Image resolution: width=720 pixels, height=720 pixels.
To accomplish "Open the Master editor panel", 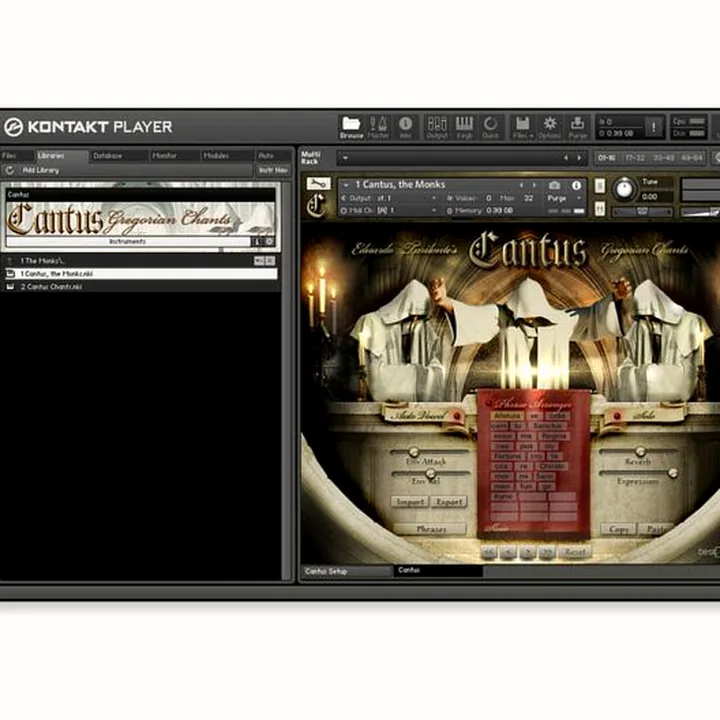I will [378, 127].
